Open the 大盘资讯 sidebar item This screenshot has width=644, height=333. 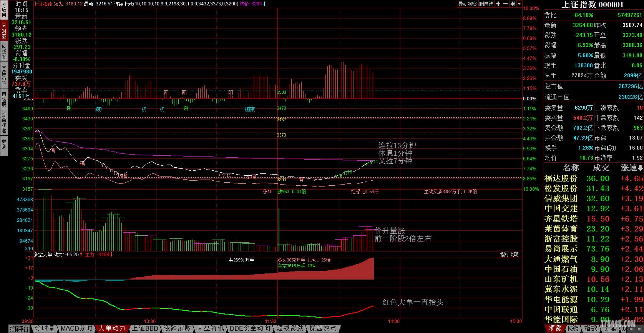click(x=4, y=75)
